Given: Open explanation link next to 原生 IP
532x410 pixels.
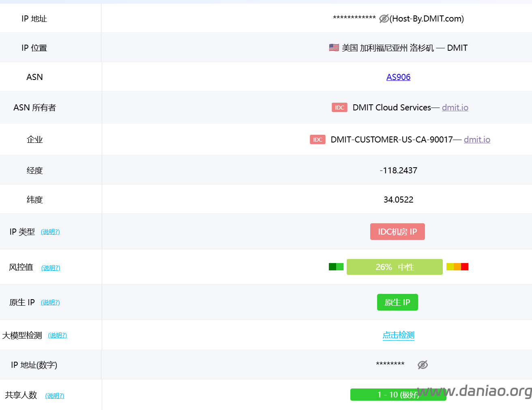Looking at the screenshot, I should click(x=50, y=302).
